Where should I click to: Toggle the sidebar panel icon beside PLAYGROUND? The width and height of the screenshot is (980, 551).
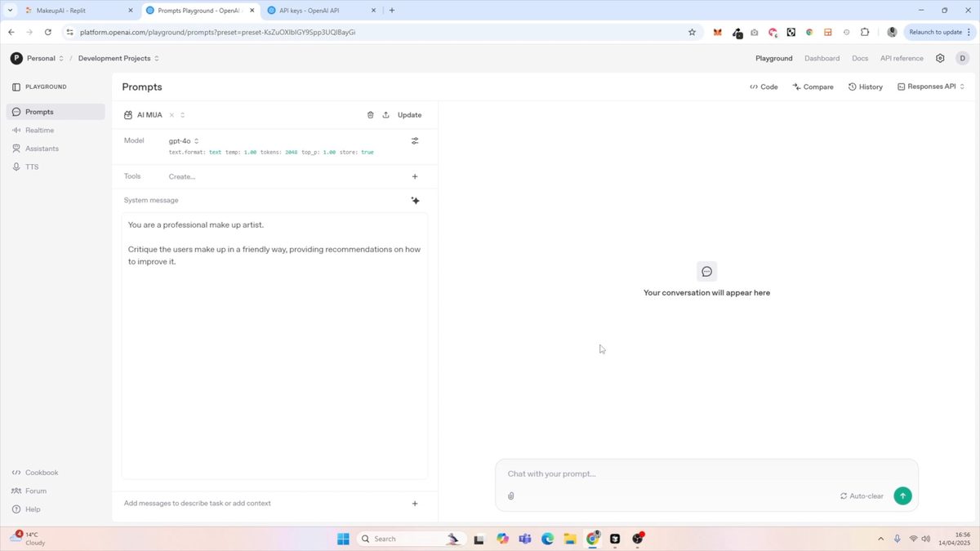(16, 87)
